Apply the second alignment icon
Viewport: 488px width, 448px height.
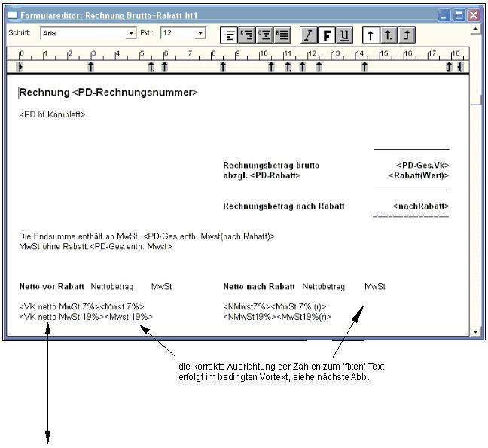pos(246,34)
